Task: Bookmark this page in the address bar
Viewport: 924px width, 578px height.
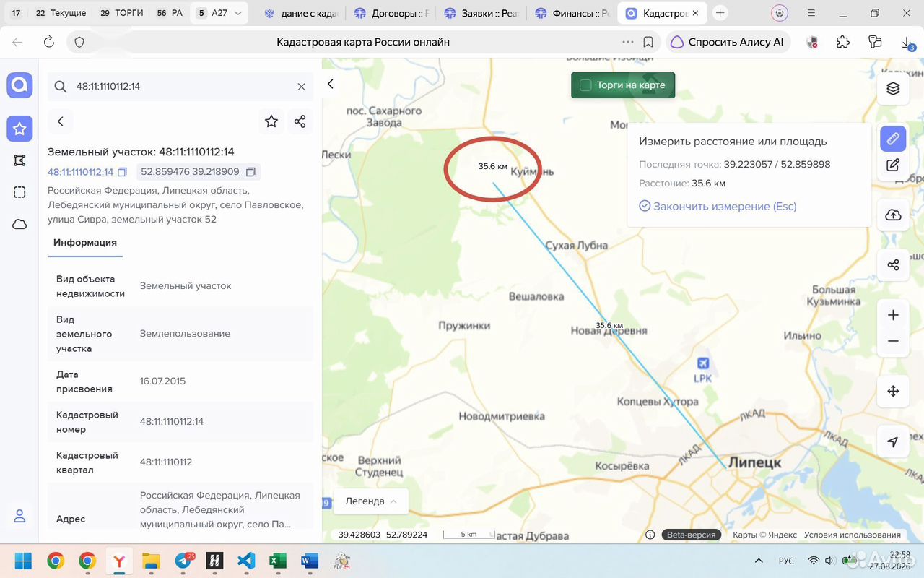Action: pyautogui.click(x=648, y=42)
